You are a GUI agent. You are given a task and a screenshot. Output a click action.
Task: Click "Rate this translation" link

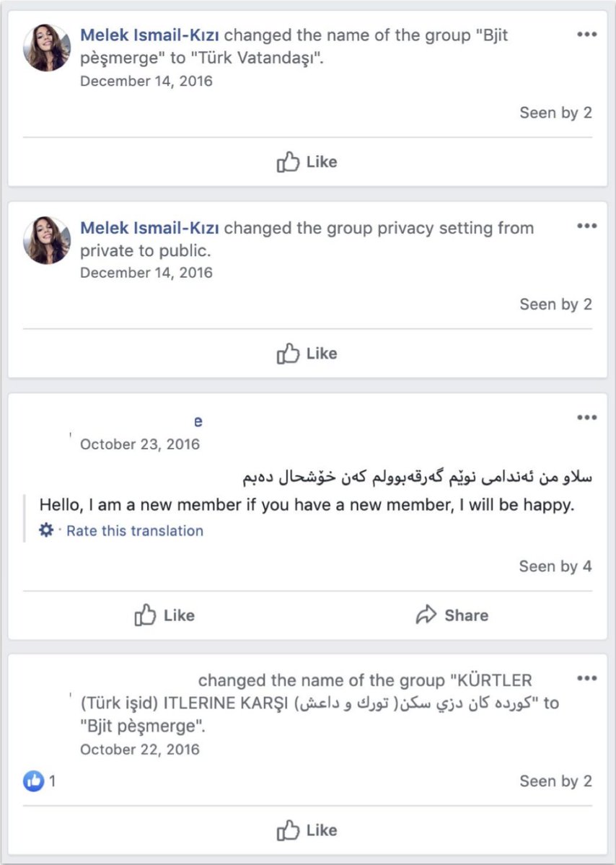click(x=135, y=531)
